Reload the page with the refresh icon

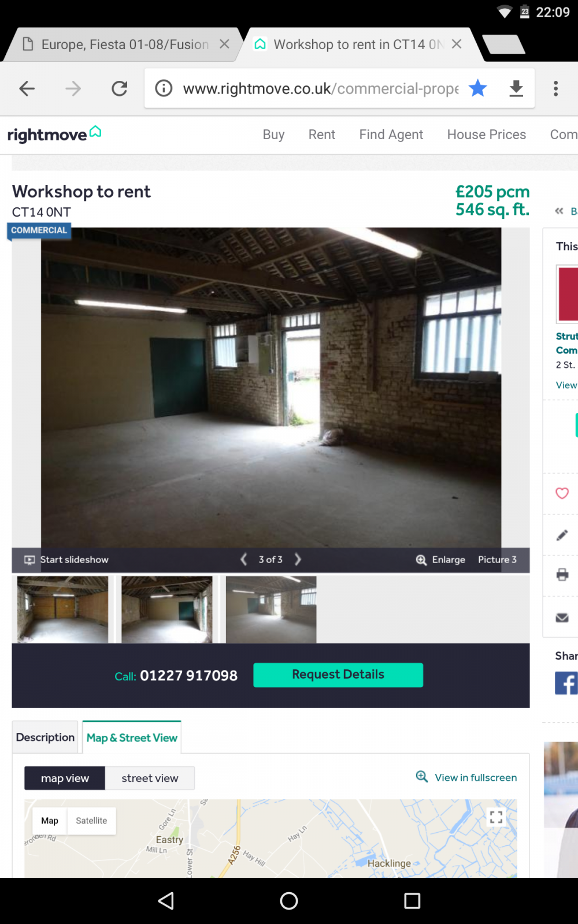pyautogui.click(x=120, y=88)
